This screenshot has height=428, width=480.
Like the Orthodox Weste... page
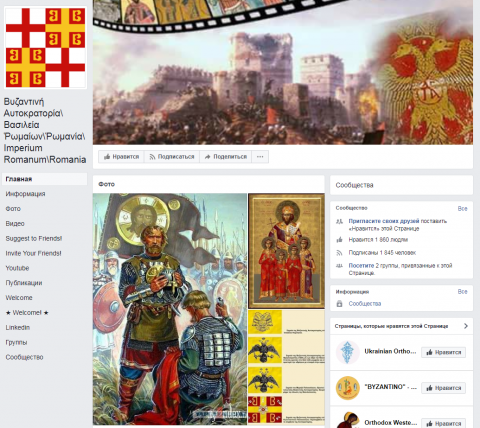point(443,423)
